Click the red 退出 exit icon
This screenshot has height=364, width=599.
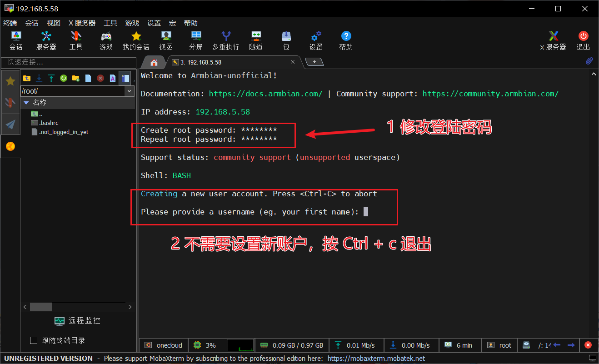point(583,40)
